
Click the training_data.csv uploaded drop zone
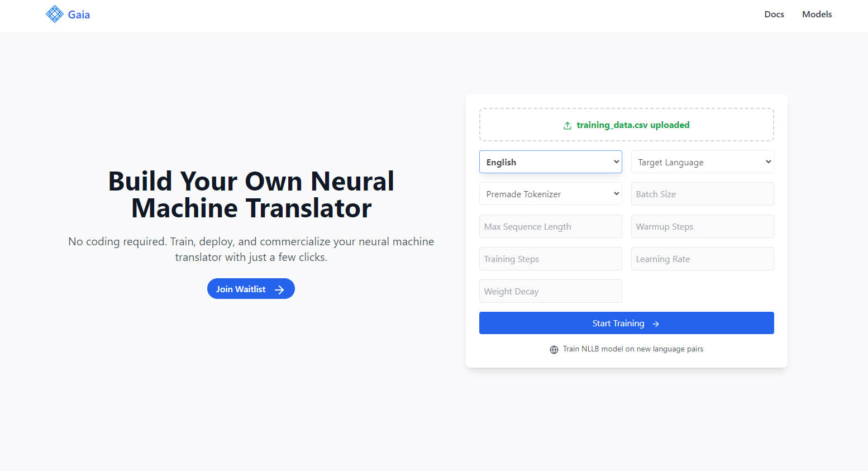coord(626,125)
